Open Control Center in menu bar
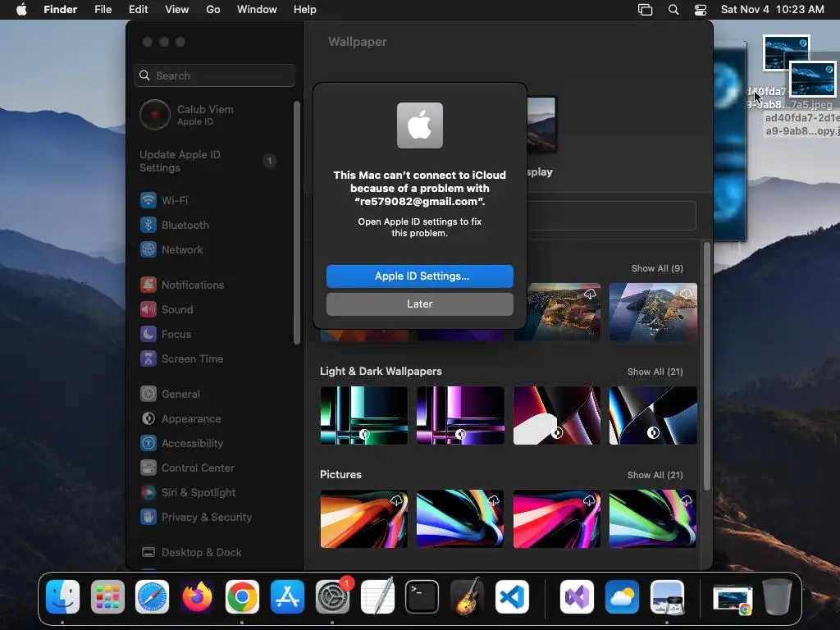This screenshot has height=630, width=840. click(x=701, y=10)
